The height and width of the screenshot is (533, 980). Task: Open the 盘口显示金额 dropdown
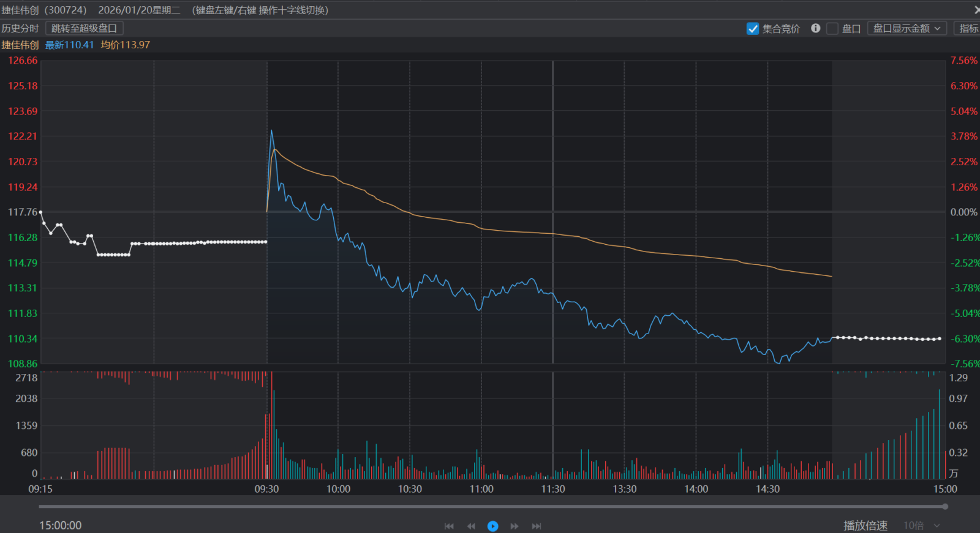point(907,29)
